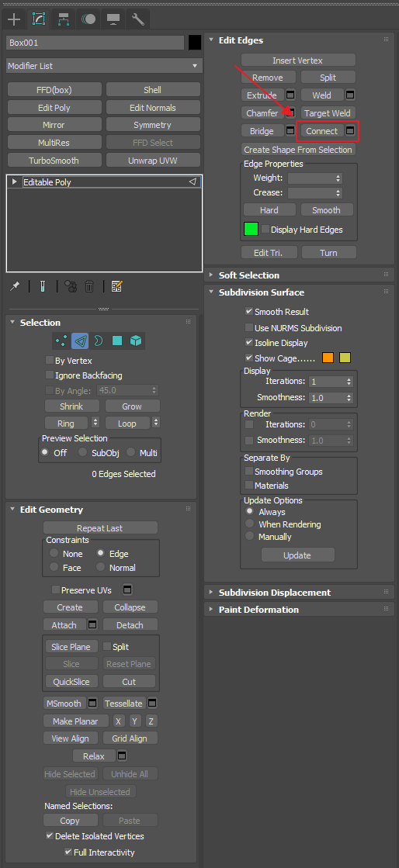Collapse the Edit Geometry rollout
The width and height of the screenshot is (399, 868).
point(12,510)
